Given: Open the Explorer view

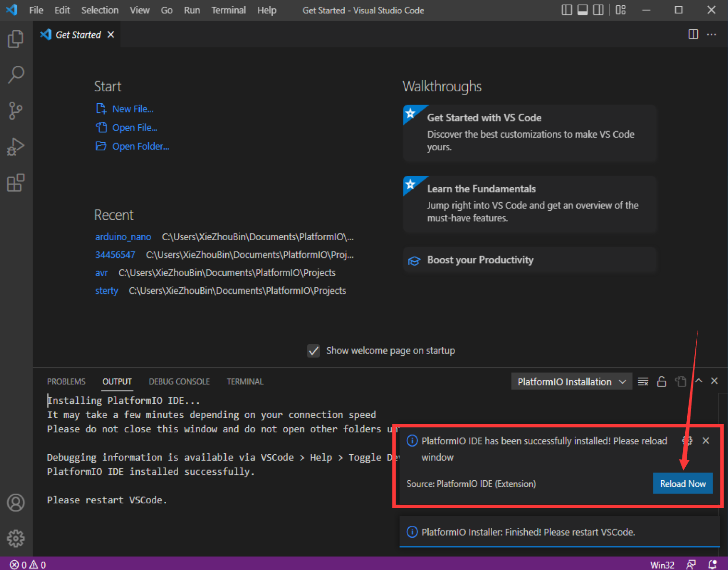Looking at the screenshot, I should (x=16, y=39).
